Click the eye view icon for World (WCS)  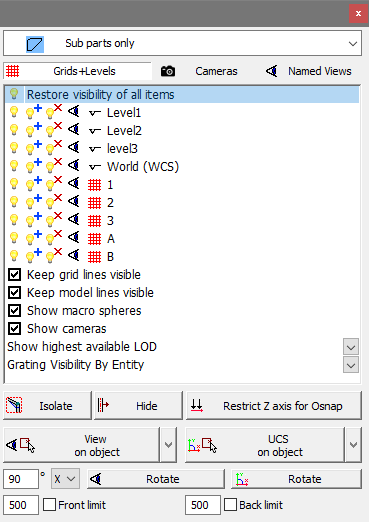(74, 165)
